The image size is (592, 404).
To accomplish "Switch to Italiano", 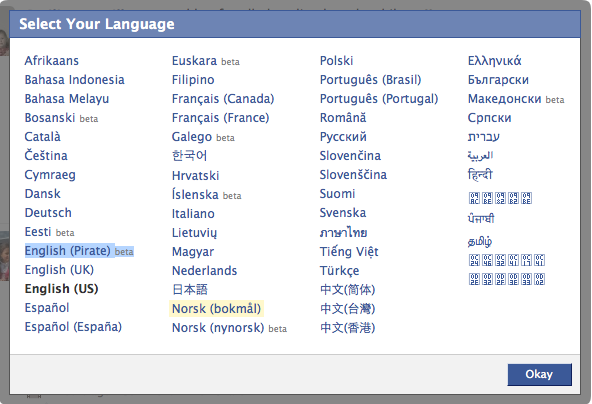I will pyautogui.click(x=193, y=213).
